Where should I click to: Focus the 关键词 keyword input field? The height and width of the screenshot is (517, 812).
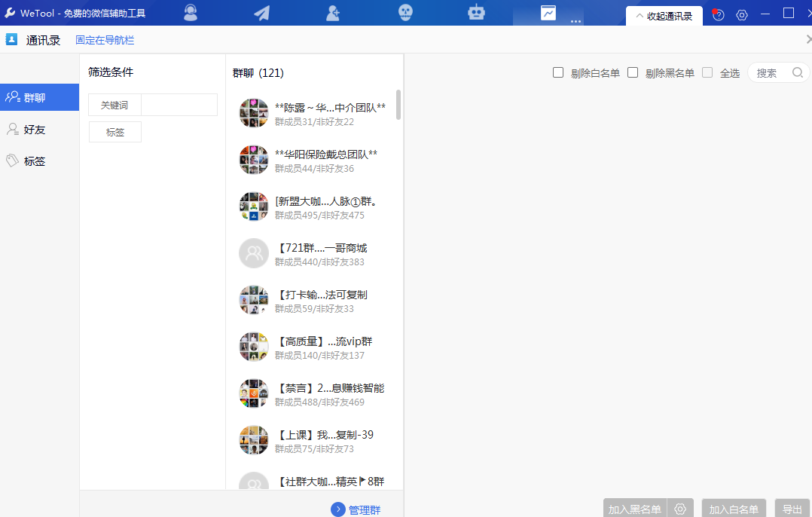coord(179,105)
